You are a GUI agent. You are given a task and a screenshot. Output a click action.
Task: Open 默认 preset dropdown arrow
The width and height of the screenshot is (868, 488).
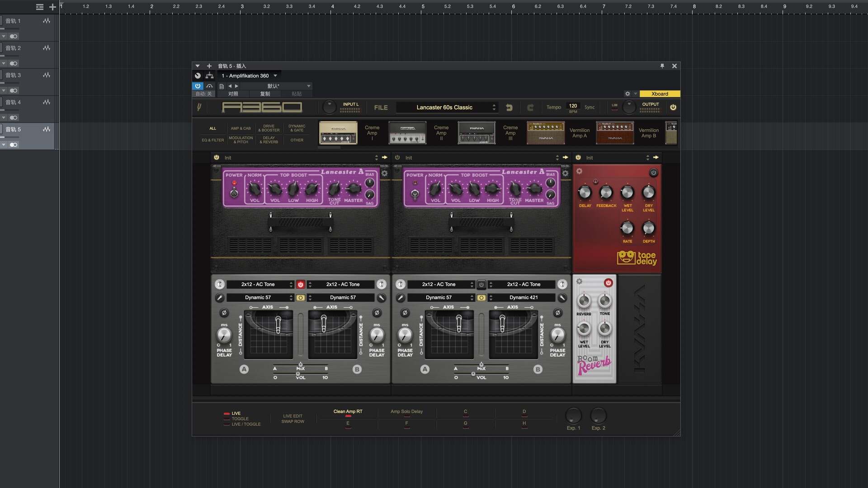(309, 86)
